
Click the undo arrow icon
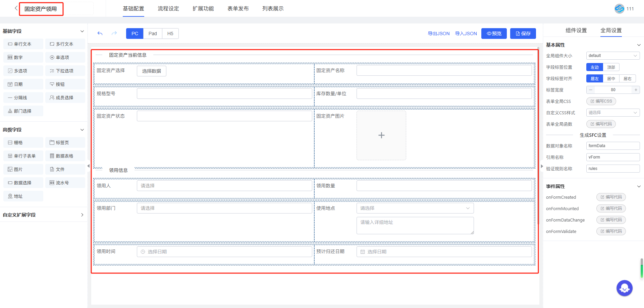pos(100,34)
